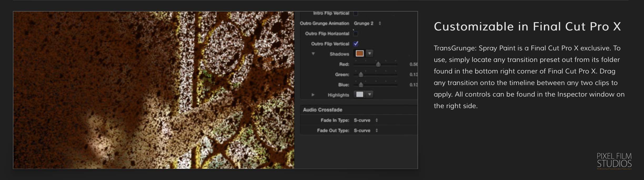Click the Red value field
644x180 pixels.
413,64
